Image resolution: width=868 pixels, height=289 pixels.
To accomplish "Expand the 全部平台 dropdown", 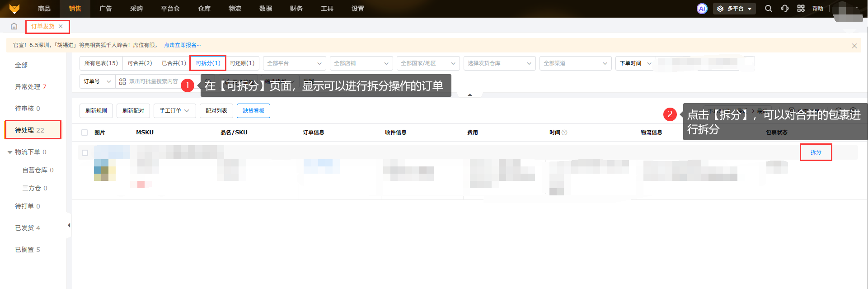I will click(294, 63).
